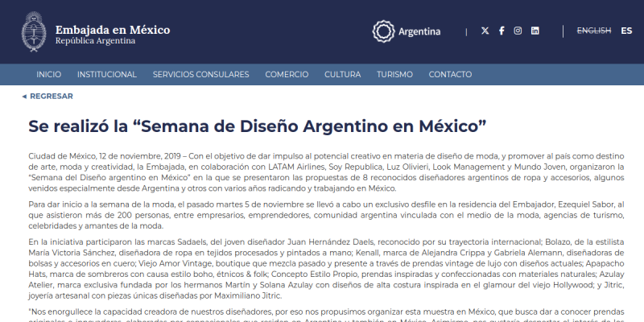Open the CONTACTO menu item
This screenshot has width=644, height=322.
(450, 74)
